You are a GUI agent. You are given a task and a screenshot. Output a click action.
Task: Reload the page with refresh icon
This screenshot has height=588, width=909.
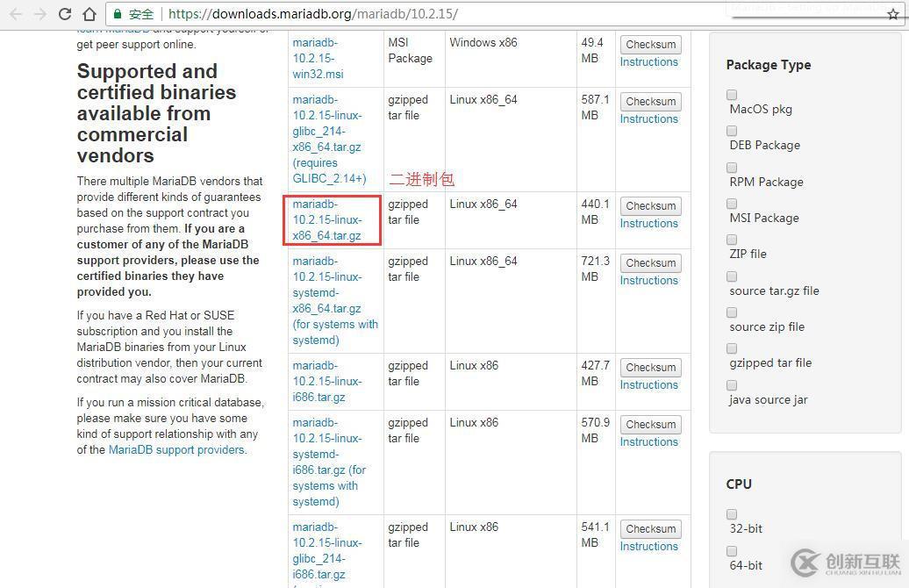click(x=65, y=14)
